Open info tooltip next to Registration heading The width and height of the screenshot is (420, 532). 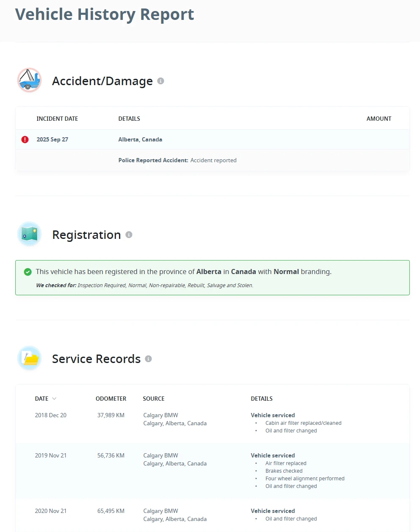pos(129,235)
